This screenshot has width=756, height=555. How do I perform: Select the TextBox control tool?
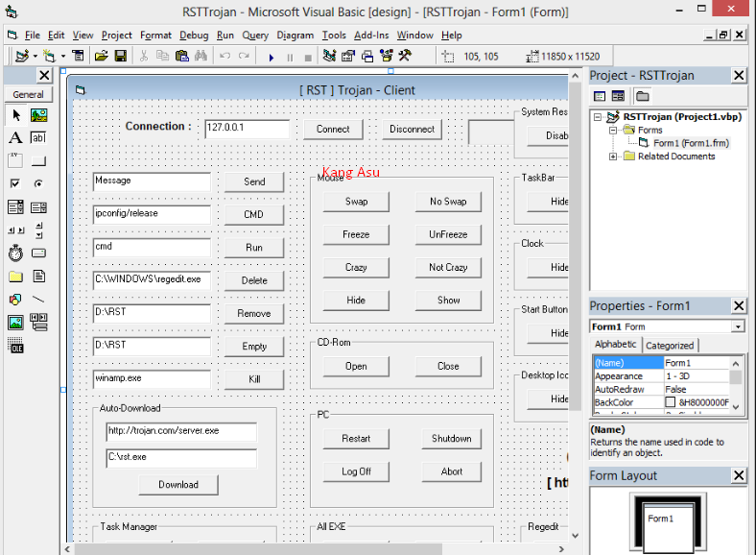pos(38,138)
